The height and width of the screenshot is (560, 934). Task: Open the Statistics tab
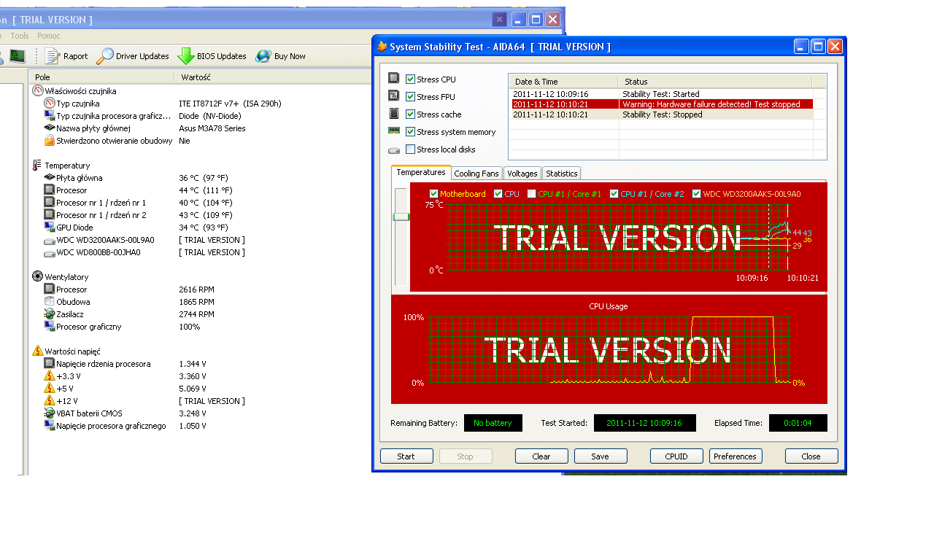(x=561, y=174)
